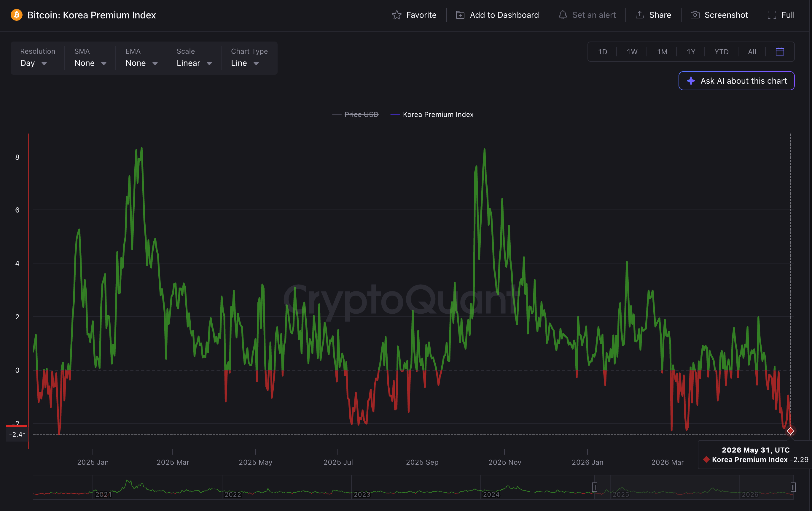The height and width of the screenshot is (511, 812).
Task: Click the 2026 May 31, UTC tooltip date
Action: (755, 450)
